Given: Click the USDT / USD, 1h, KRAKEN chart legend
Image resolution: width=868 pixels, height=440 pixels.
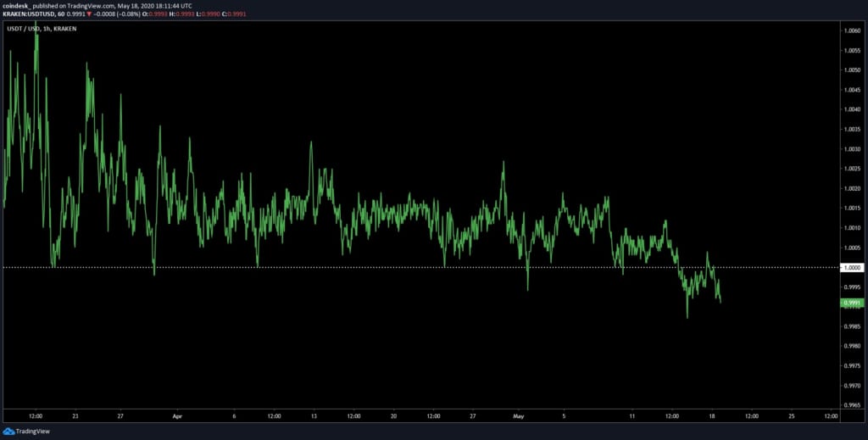Looking at the screenshot, I should point(42,28).
